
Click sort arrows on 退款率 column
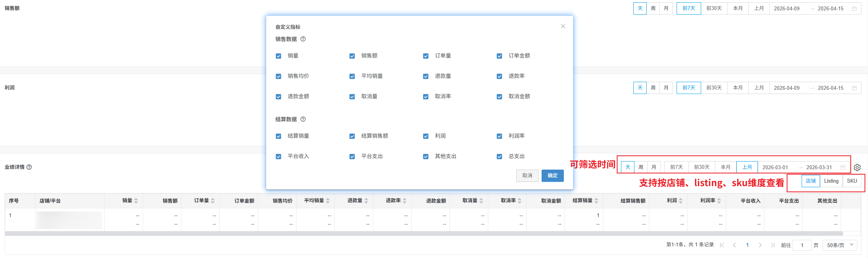point(405,201)
